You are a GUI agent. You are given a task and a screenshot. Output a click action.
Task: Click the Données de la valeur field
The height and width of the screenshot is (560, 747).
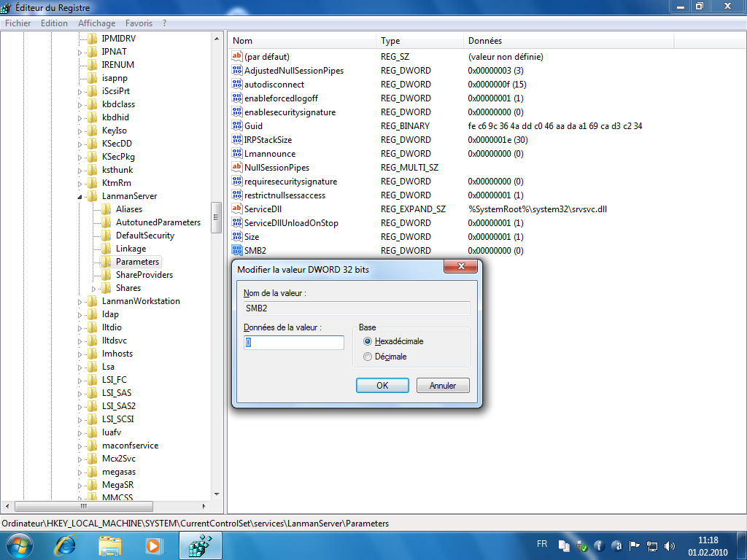(294, 343)
